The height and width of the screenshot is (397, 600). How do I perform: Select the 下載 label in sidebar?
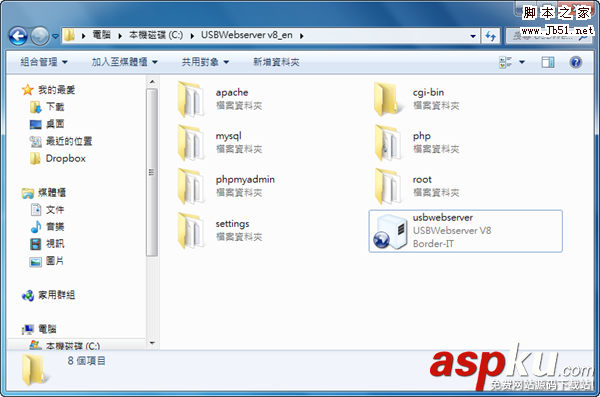55,107
